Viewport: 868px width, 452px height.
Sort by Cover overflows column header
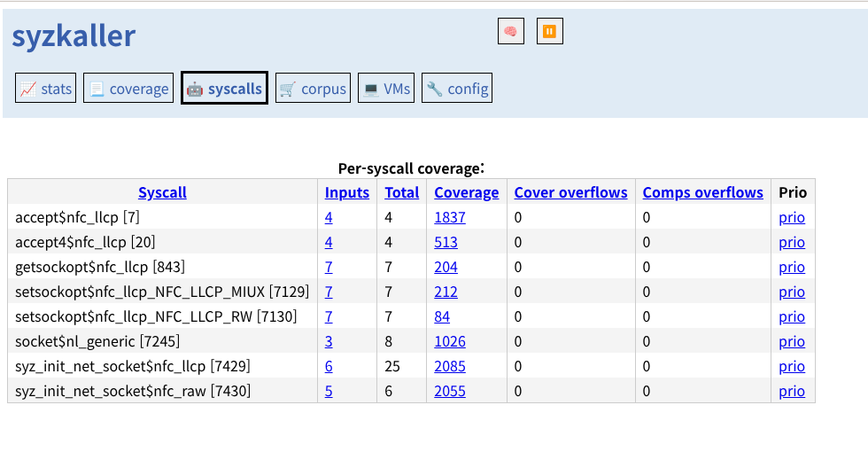[570, 192]
